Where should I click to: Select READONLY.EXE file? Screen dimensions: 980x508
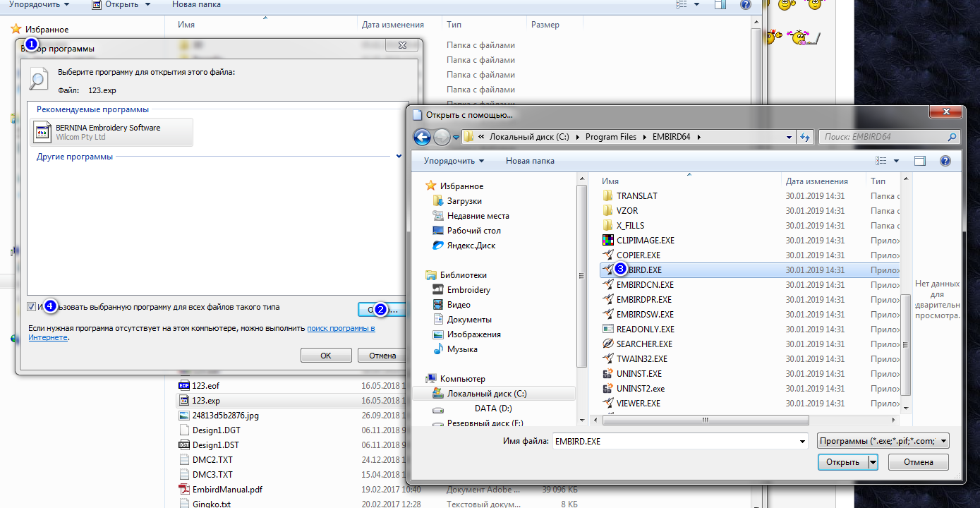pos(646,329)
